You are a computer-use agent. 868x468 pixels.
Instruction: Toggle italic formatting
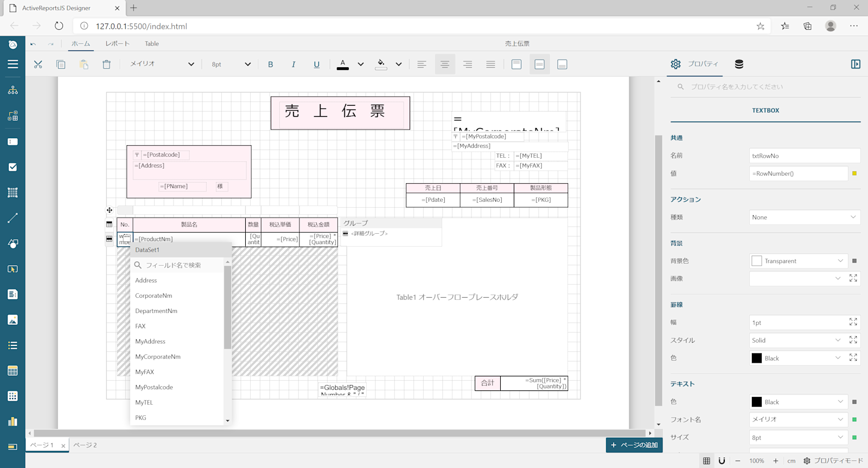293,65
